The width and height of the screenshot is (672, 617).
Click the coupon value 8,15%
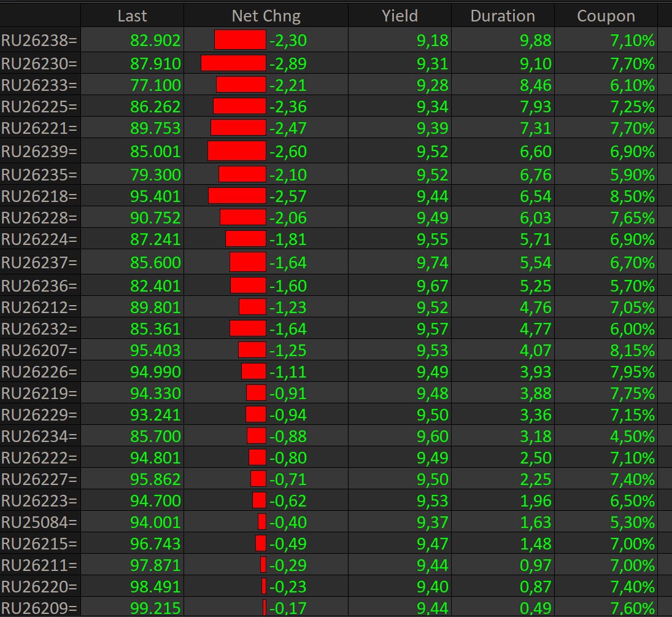(633, 350)
